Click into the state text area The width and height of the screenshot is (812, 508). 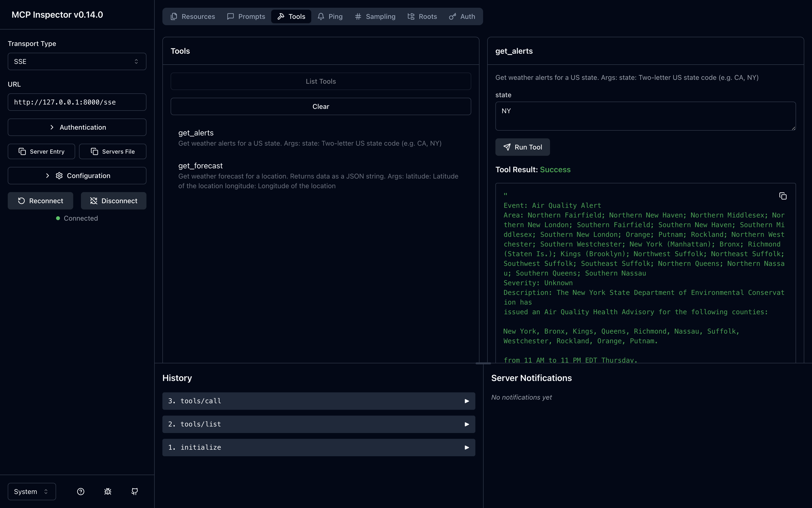tap(645, 116)
